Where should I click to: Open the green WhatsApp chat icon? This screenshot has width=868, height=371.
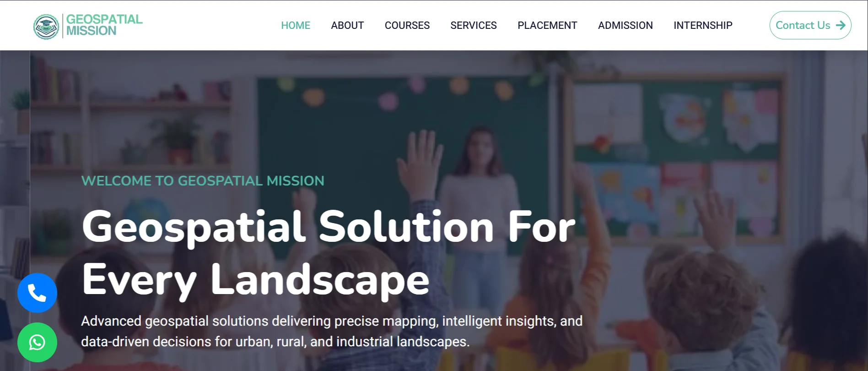point(37,342)
